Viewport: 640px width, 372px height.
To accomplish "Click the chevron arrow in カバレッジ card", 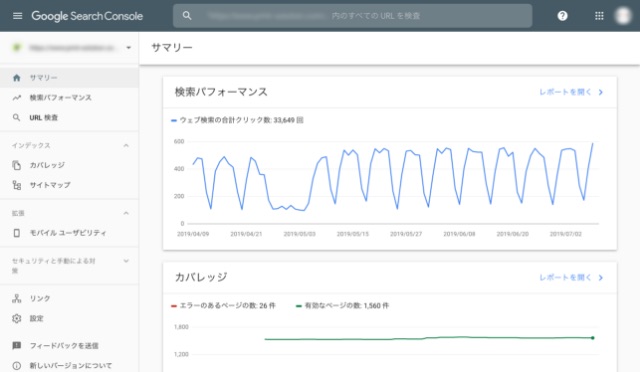I will [x=601, y=278].
